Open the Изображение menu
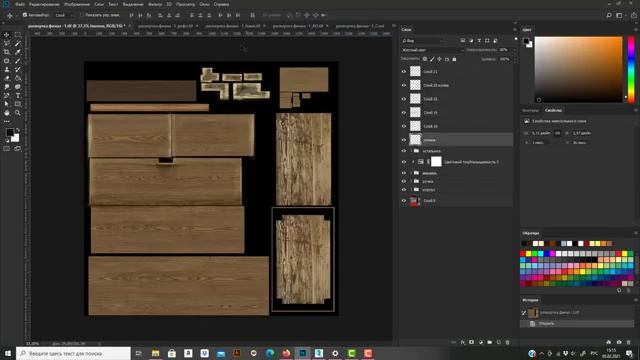Screen dimensions: 640x360 click(x=77, y=4)
